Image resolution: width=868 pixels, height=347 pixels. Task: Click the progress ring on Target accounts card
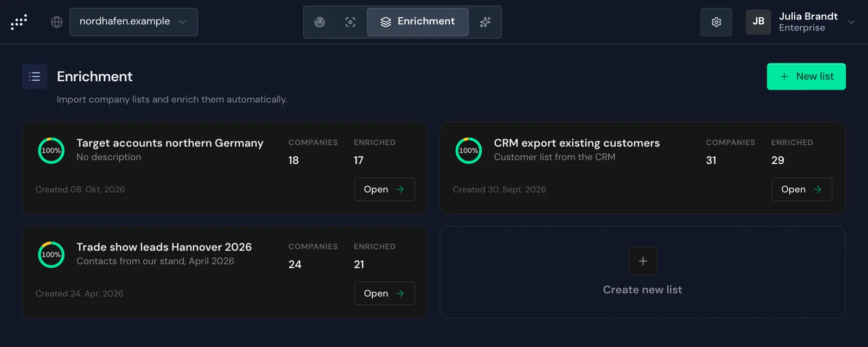pos(52,150)
